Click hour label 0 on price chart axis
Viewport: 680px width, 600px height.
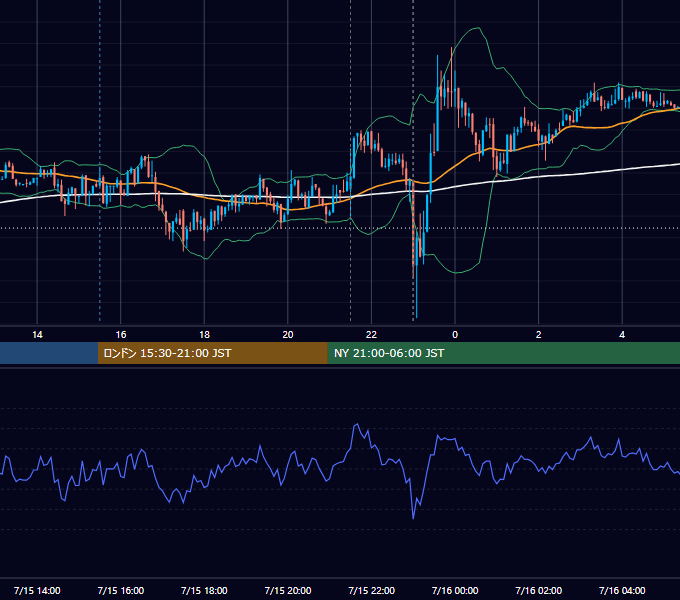455,335
